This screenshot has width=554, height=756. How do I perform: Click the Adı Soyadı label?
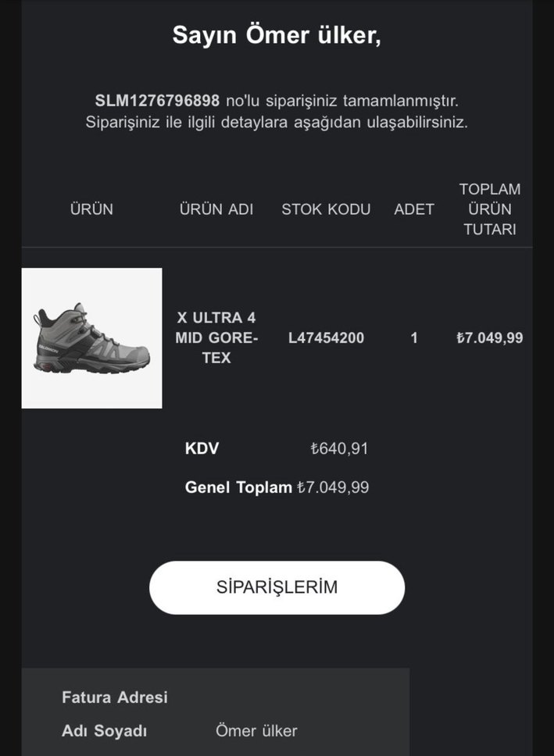click(x=104, y=732)
